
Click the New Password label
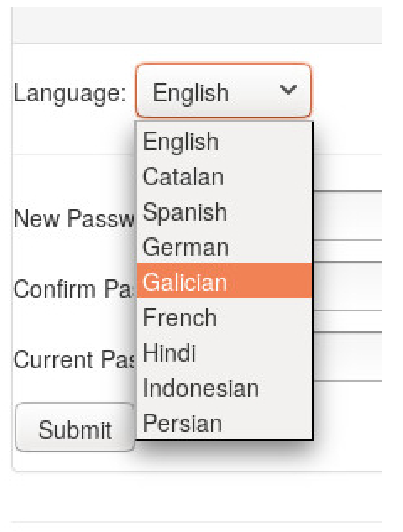click(74, 218)
